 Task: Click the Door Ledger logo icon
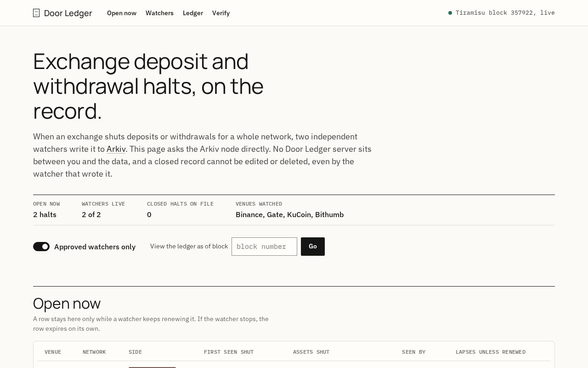pyautogui.click(x=36, y=13)
